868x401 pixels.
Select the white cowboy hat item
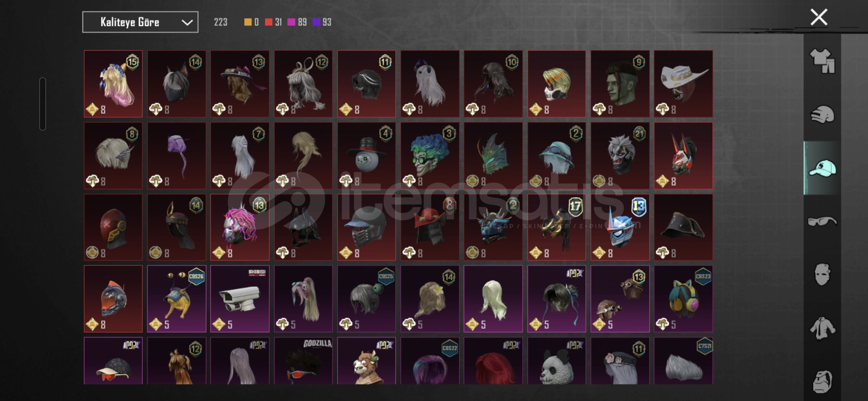point(683,84)
